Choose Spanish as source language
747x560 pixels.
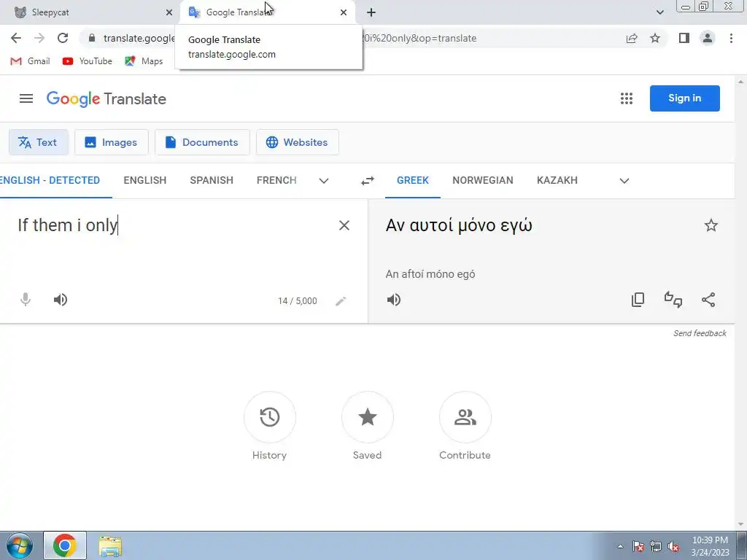click(x=212, y=181)
